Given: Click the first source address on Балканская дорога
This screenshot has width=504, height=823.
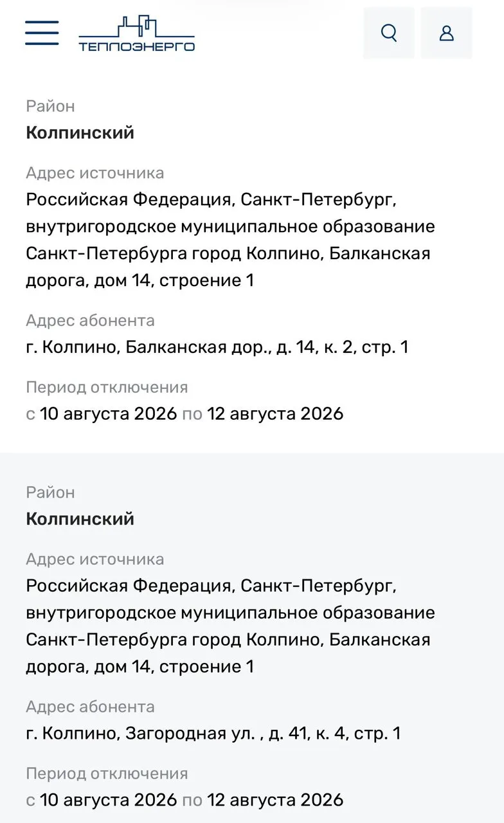Looking at the screenshot, I should (230, 240).
